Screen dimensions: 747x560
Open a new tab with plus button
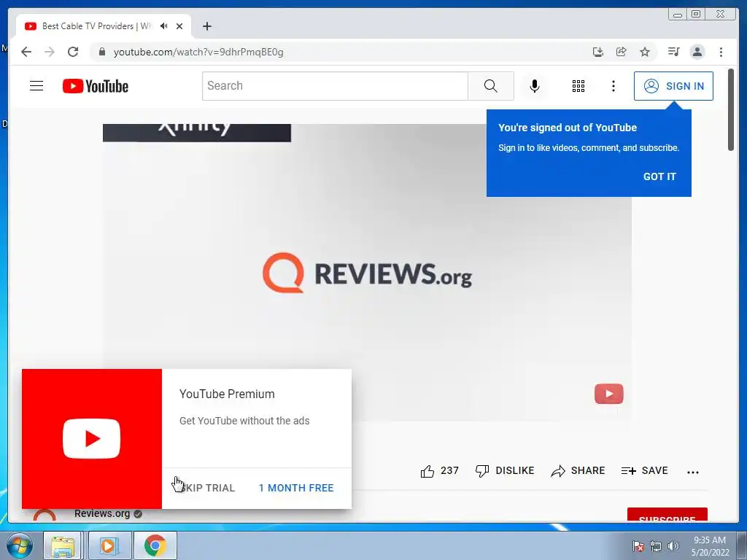(206, 26)
